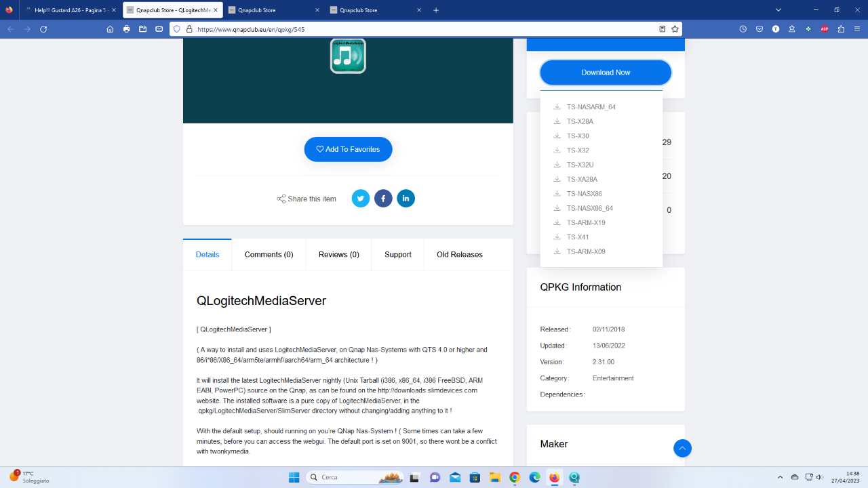The image size is (868, 488).
Task: Open the Windows Start menu
Action: (294, 477)
